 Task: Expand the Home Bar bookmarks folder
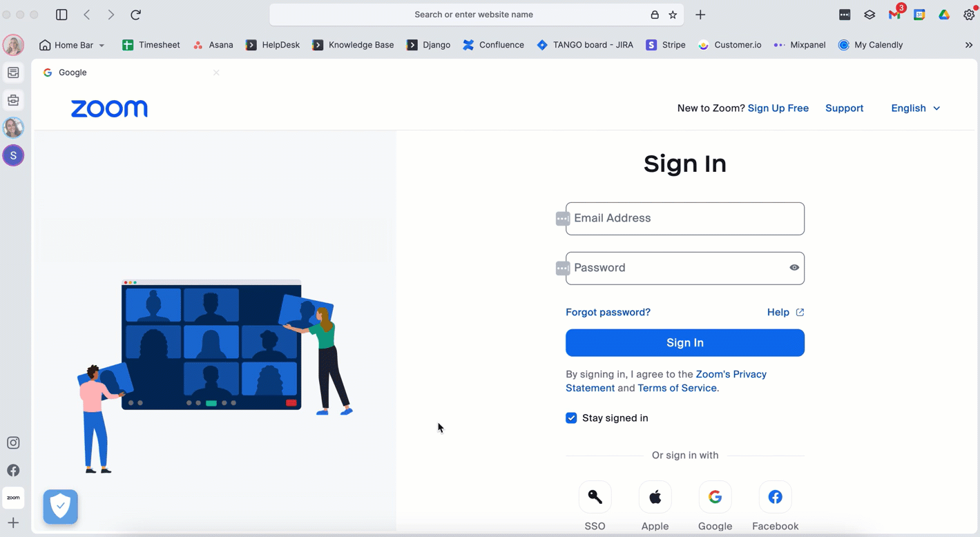coord(72,45)
